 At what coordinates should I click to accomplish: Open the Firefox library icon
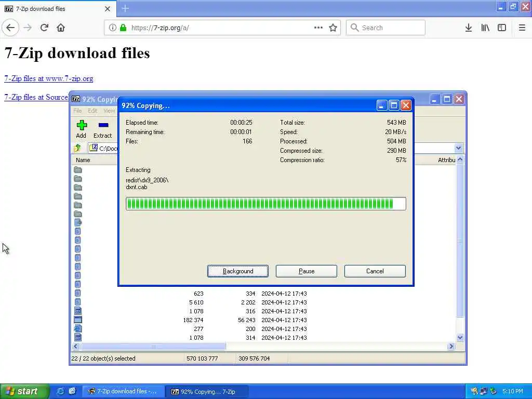[x=485, y=28]
